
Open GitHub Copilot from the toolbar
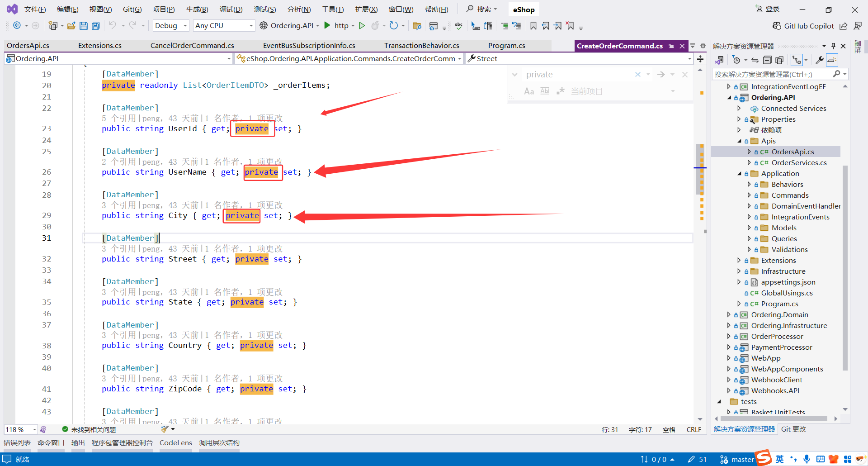pyautogui.click(x=803, y=26)
